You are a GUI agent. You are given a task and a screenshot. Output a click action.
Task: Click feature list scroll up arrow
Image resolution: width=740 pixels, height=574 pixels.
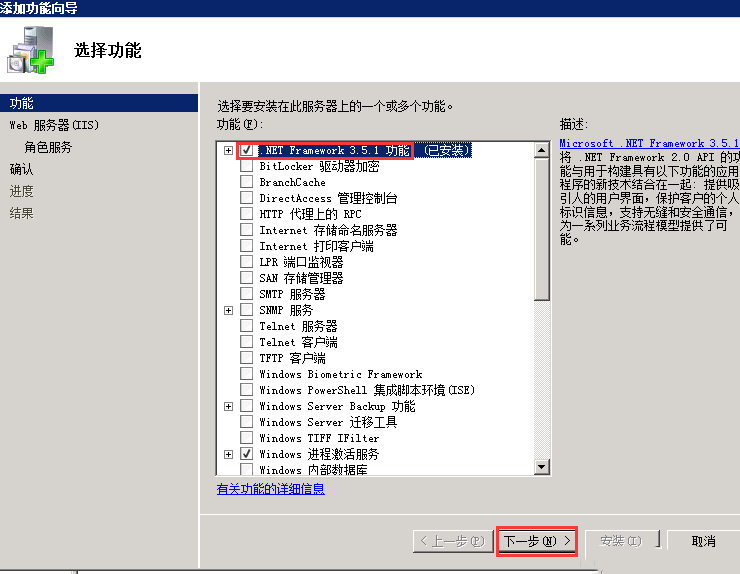click(x=541, y=150)
